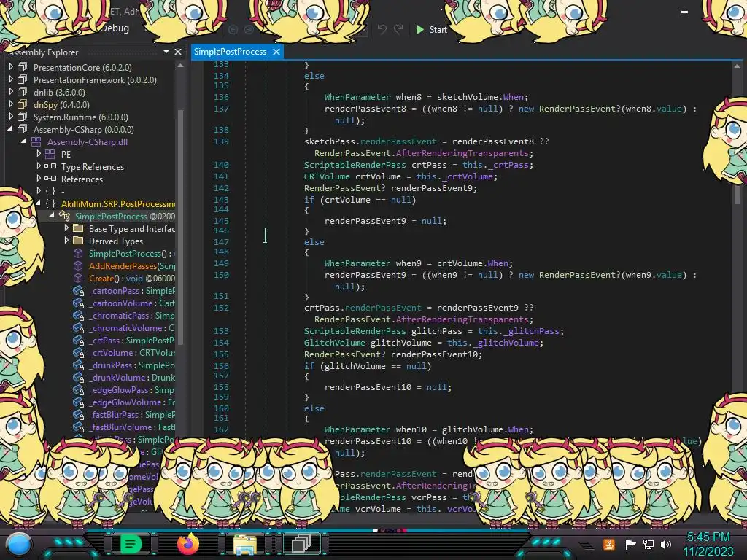This screenshot has width=747, height=560.
Task: Click ScriptableRenderPass type on line 153
Action: 355,331
